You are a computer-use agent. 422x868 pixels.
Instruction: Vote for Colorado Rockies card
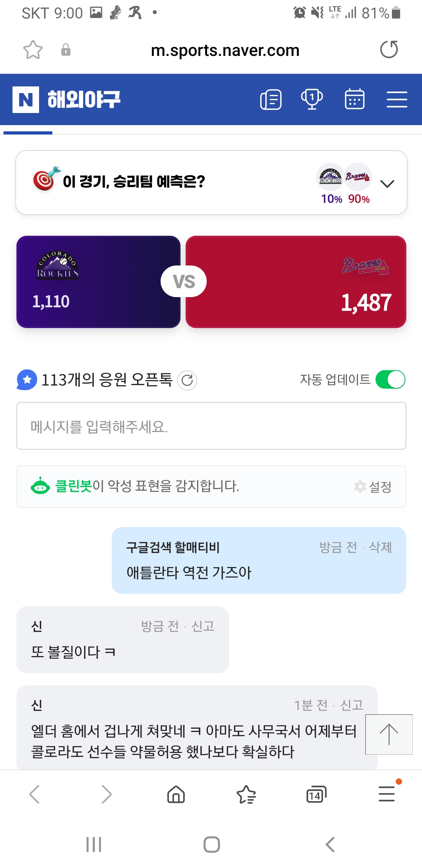tap(98, 282)
